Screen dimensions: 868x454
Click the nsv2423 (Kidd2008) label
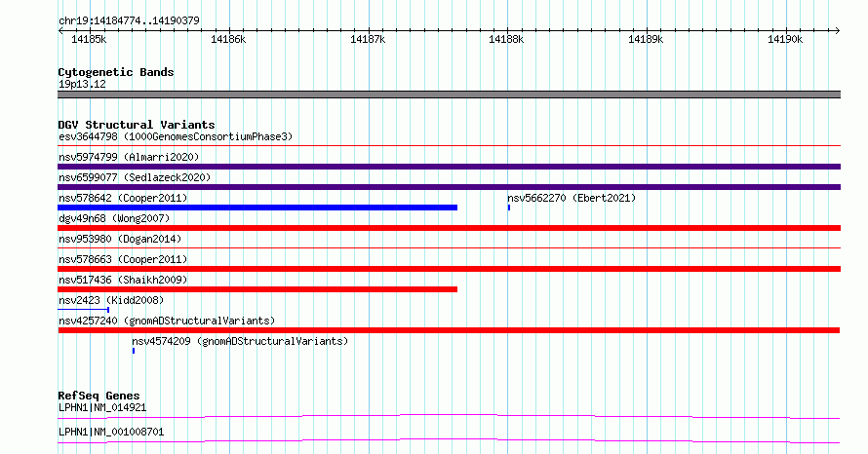111,300
